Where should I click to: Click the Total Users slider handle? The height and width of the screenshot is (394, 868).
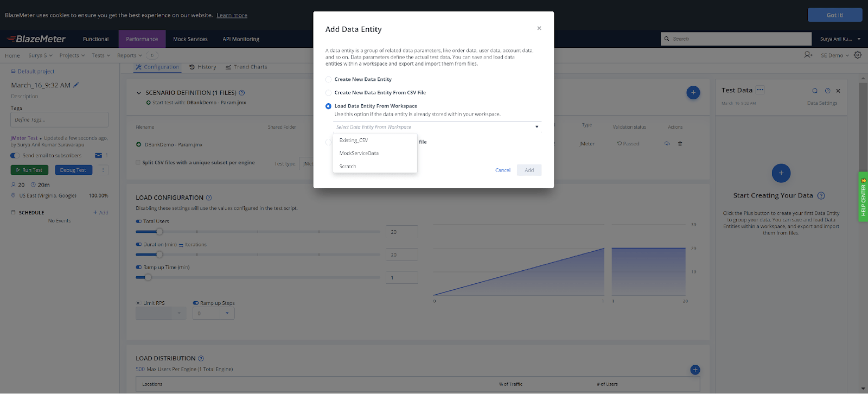pos(159,232)
